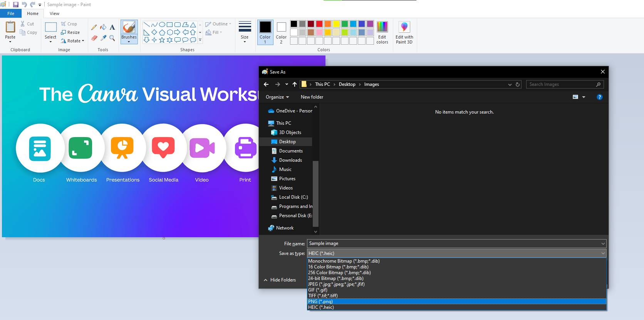Click the Search Images box

coord(565,84)
